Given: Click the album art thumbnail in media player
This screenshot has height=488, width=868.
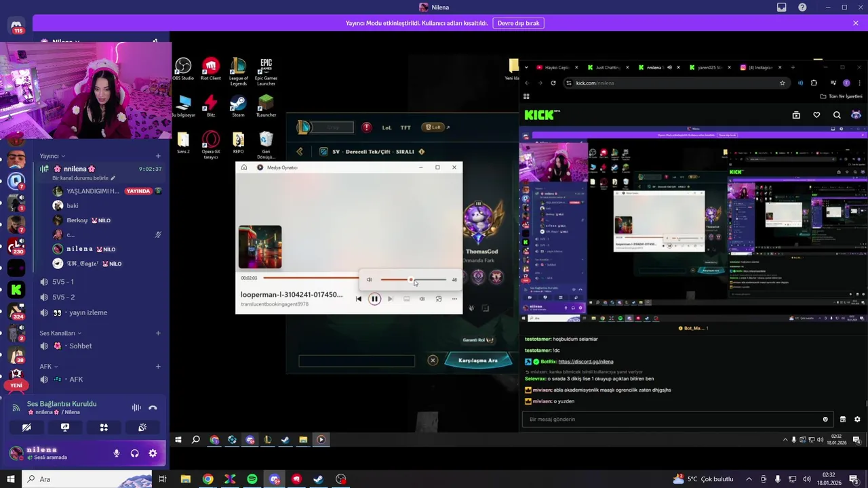Looking at the screenshot, I should 260,247.
